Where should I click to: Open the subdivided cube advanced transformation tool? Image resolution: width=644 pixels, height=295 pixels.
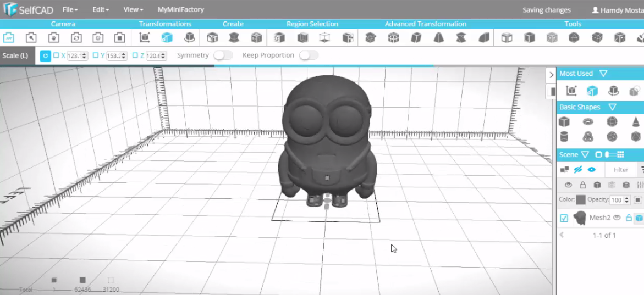tap(393, 38)
